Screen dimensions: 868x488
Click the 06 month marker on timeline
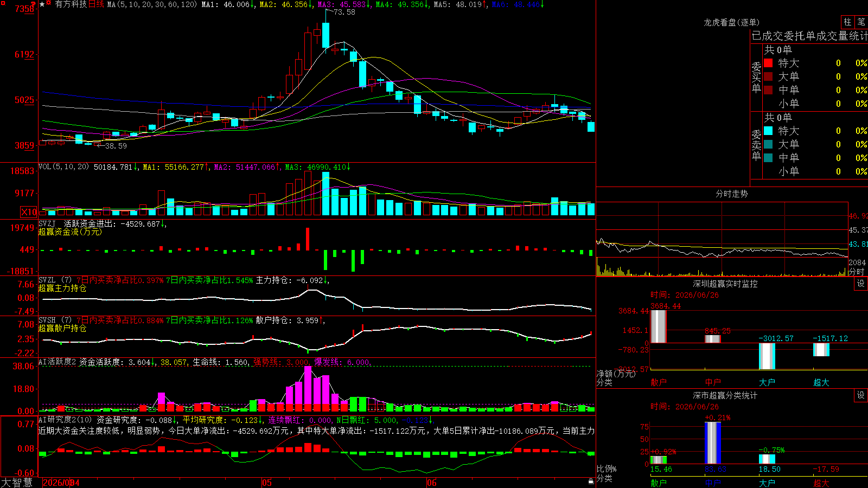(x=431, y=483)
